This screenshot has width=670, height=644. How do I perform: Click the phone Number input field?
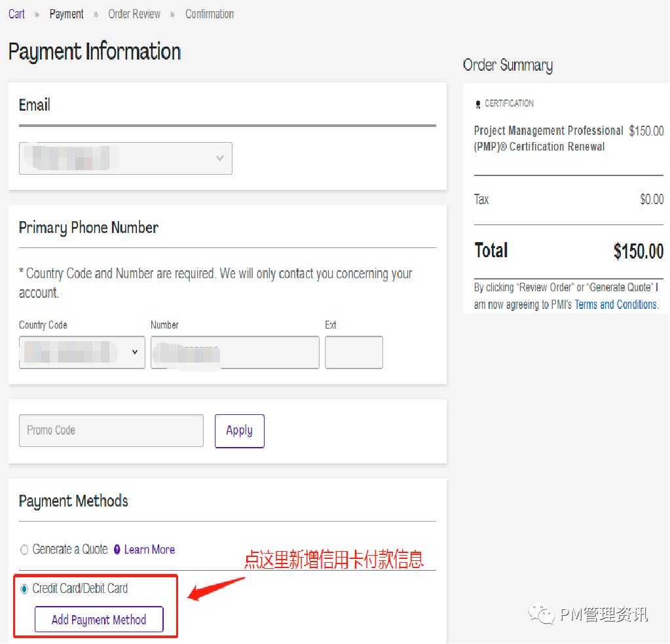(235, 352)
